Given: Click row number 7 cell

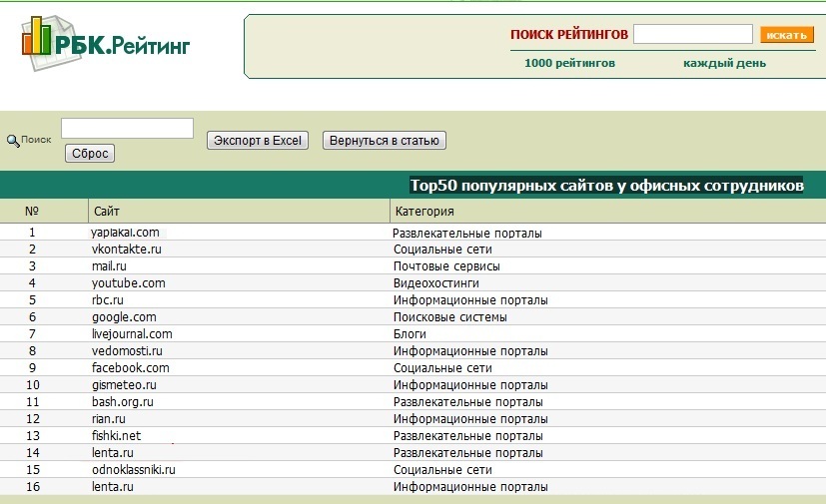Looking at the screenshot, I should pyautogui.click(x=32, y=334).
